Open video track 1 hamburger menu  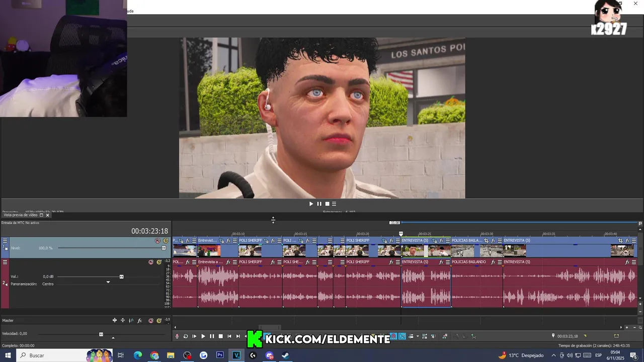(5, 241)
